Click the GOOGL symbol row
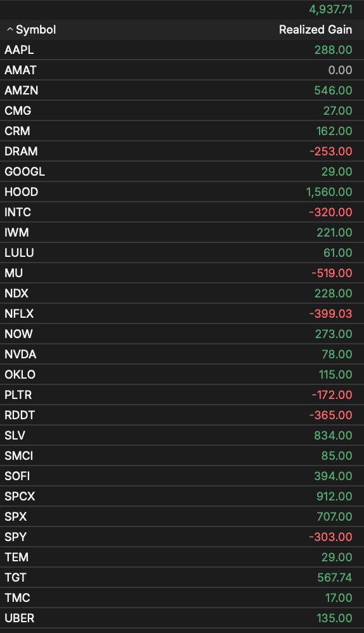Image resolution: width=364 pixels, height=633 pixels. pyautogui.click(x=182, y=172)
